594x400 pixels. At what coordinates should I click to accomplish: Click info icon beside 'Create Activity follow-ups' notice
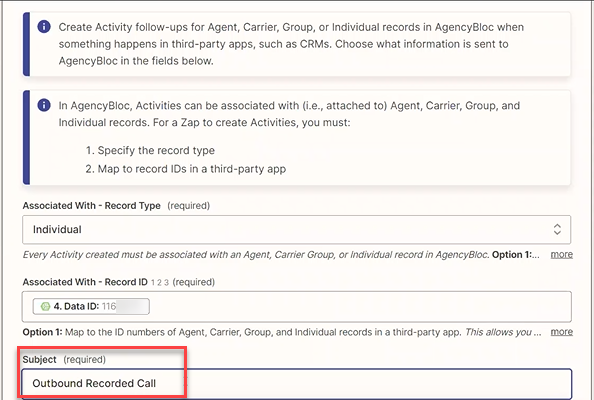[x=44, y=27]
